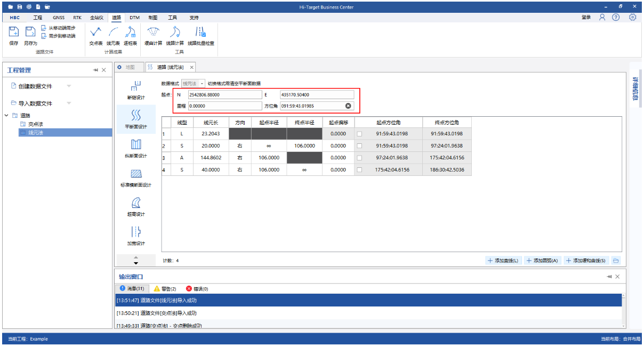This screenshot has width=644, height=347.
Task: Expand the 导入数据文件 section arrow
Action: point(69,103)
